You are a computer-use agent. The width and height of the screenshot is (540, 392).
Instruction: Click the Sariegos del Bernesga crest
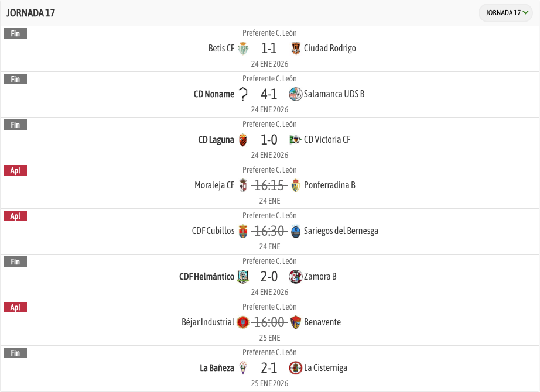pyautogui.click(x=296, y=231)
